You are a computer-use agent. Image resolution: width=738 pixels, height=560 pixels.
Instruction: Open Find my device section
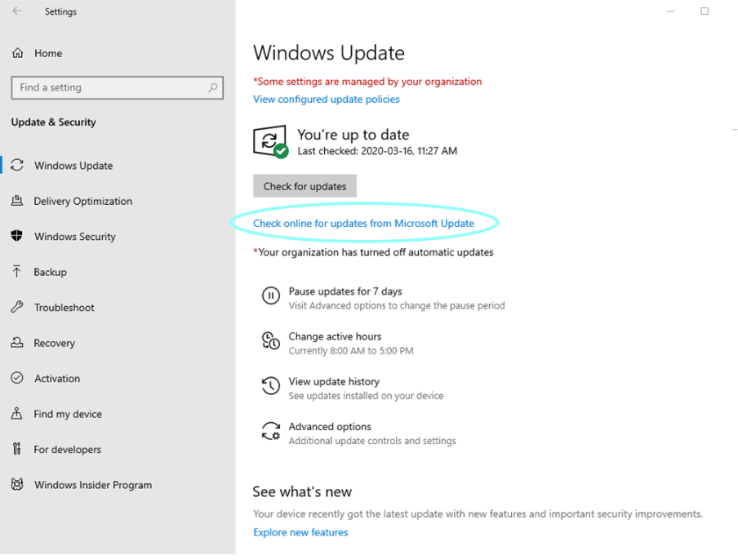(68, 414)
